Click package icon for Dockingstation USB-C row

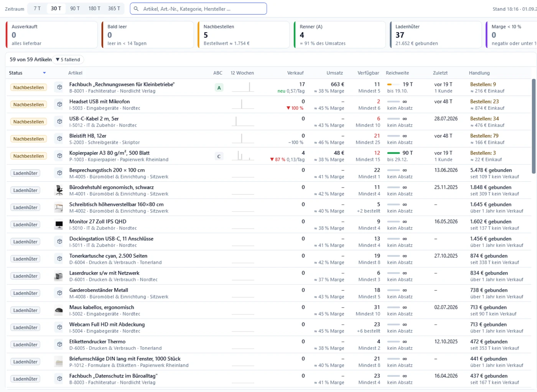59,242
